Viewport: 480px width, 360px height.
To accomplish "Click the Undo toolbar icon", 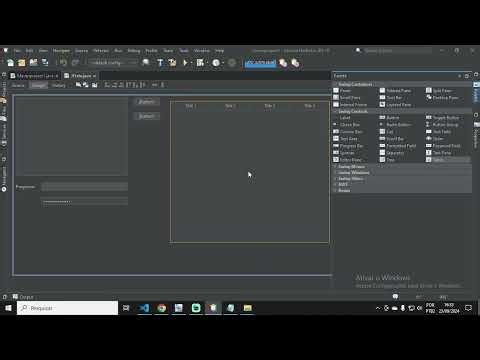I will tap(63, 62).
